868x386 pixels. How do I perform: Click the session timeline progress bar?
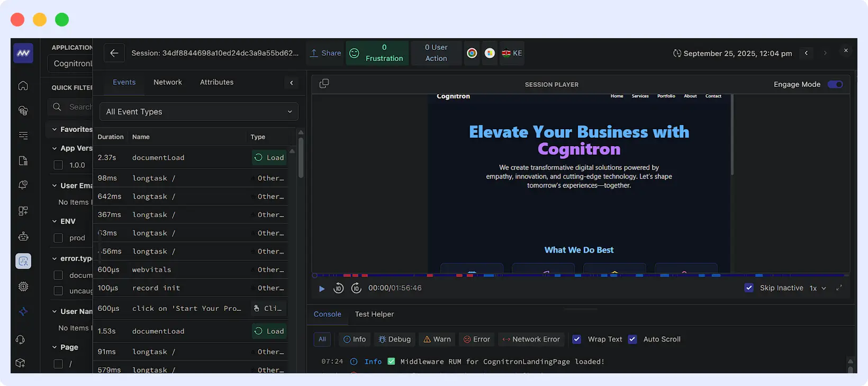[581, 275]
